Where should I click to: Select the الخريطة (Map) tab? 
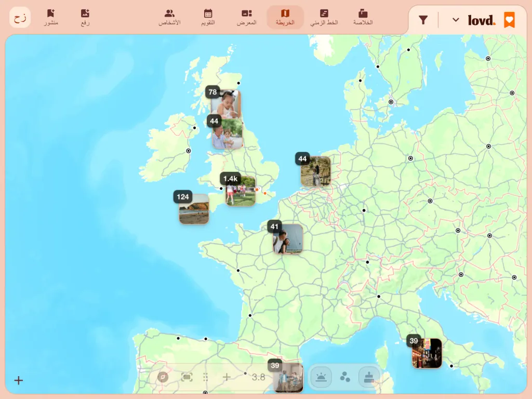(285, 17)
